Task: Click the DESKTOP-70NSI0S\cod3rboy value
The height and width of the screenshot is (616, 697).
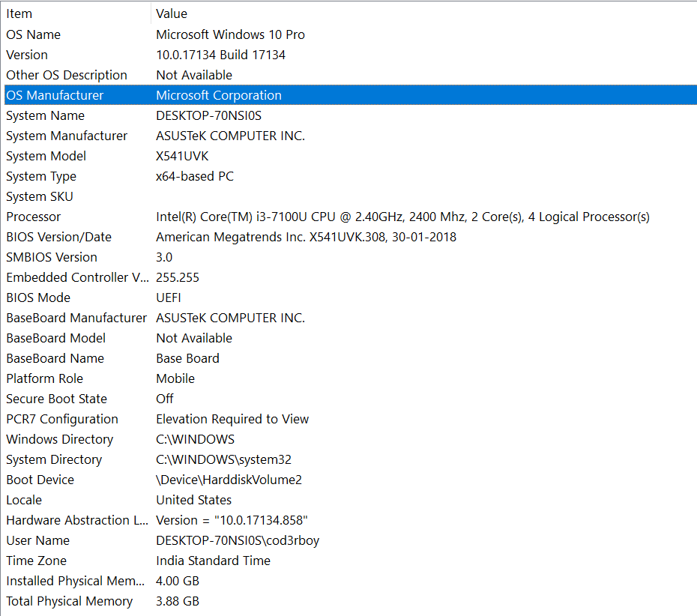Action: (x=238, y=540)
